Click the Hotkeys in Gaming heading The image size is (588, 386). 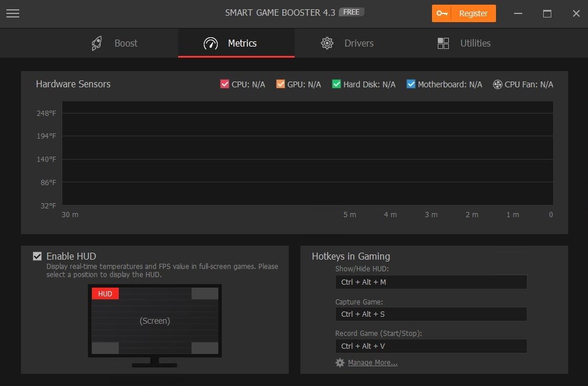pyautogui.click(x=351, y=256)
